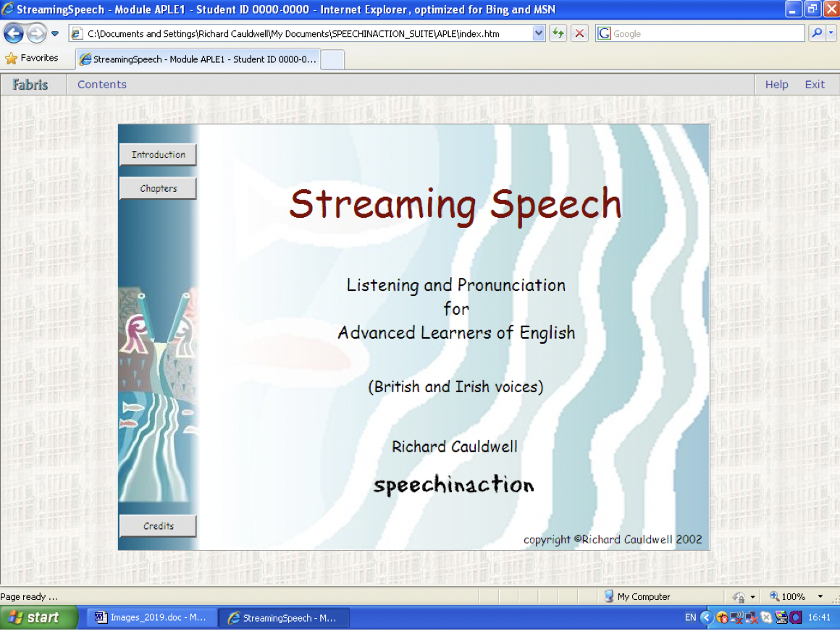This screenshot has width=840, height=631.
Task: Switch to Images_2019.doc taskbar window
Action: (152, 618)
